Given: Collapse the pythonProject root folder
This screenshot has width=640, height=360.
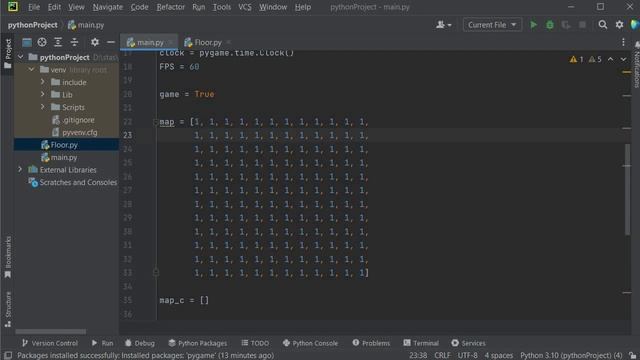Looking at the screenshot, I should (x=20, y=57).
